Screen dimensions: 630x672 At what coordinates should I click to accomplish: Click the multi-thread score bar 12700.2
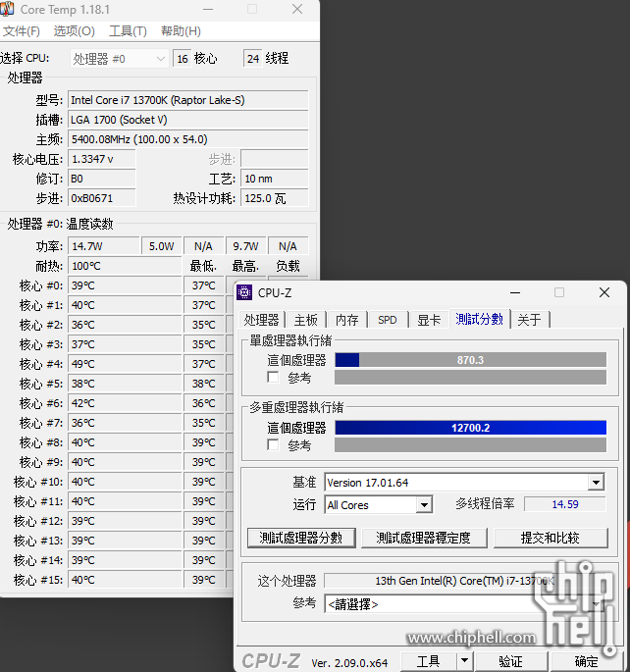point(471,428)
